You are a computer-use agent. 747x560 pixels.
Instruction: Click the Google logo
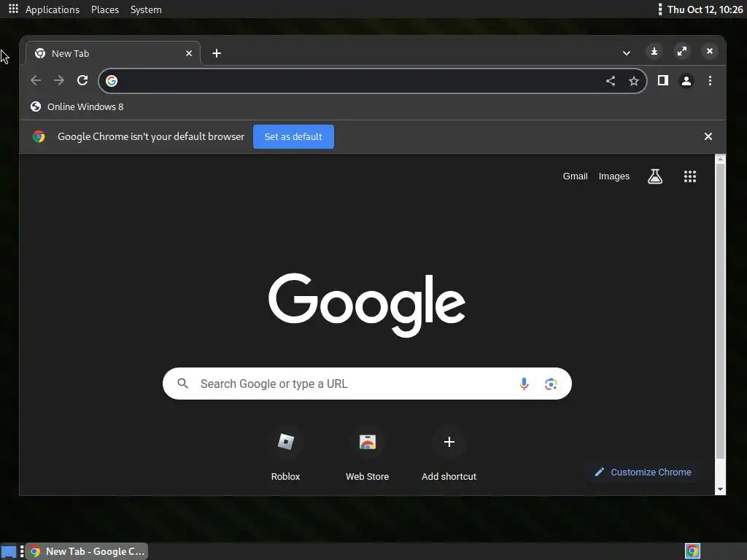tap(367, 305)
